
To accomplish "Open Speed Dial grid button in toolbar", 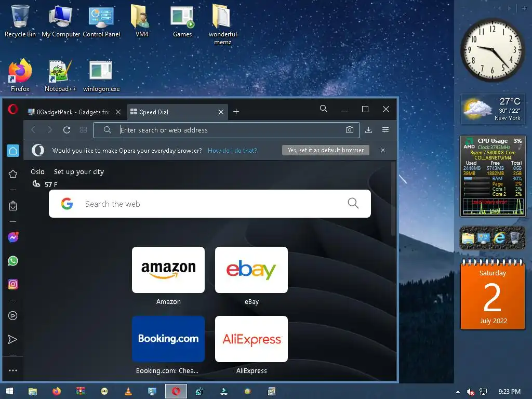I will (83, 129).
